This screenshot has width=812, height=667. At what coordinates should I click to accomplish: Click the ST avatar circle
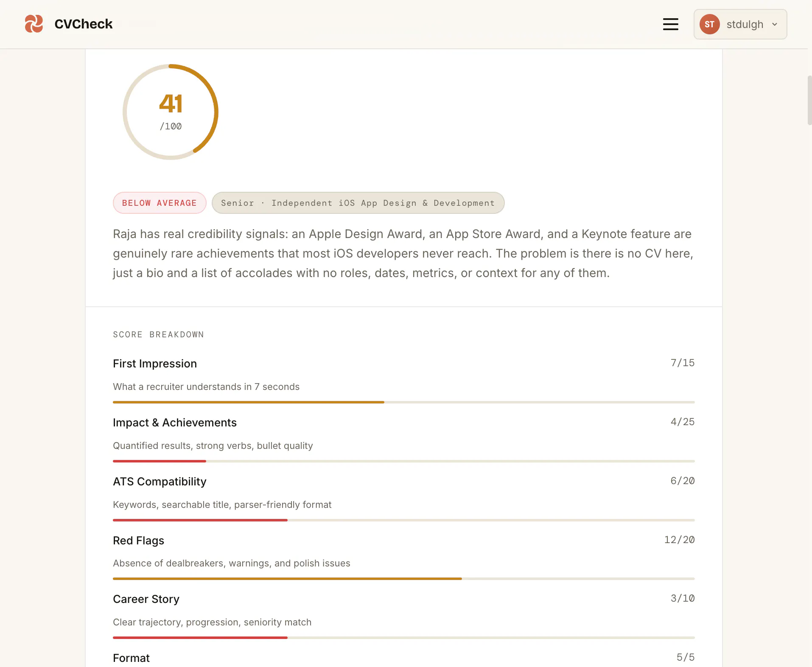709,24
